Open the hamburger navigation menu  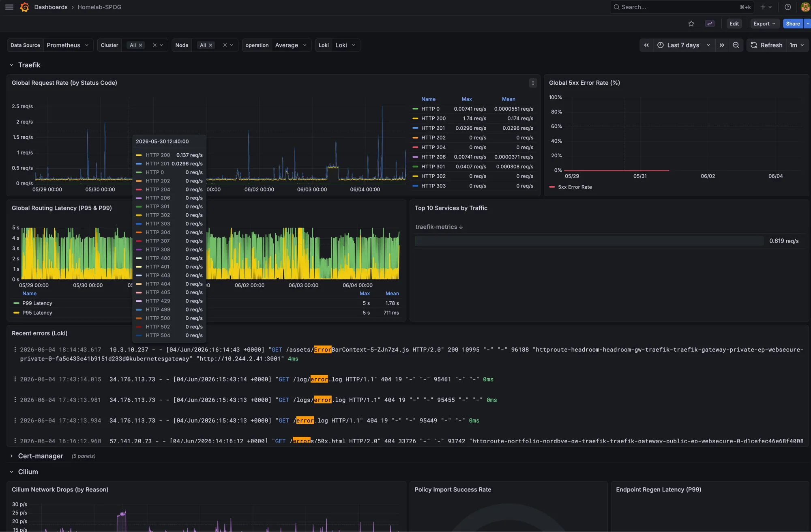point(9,7)
